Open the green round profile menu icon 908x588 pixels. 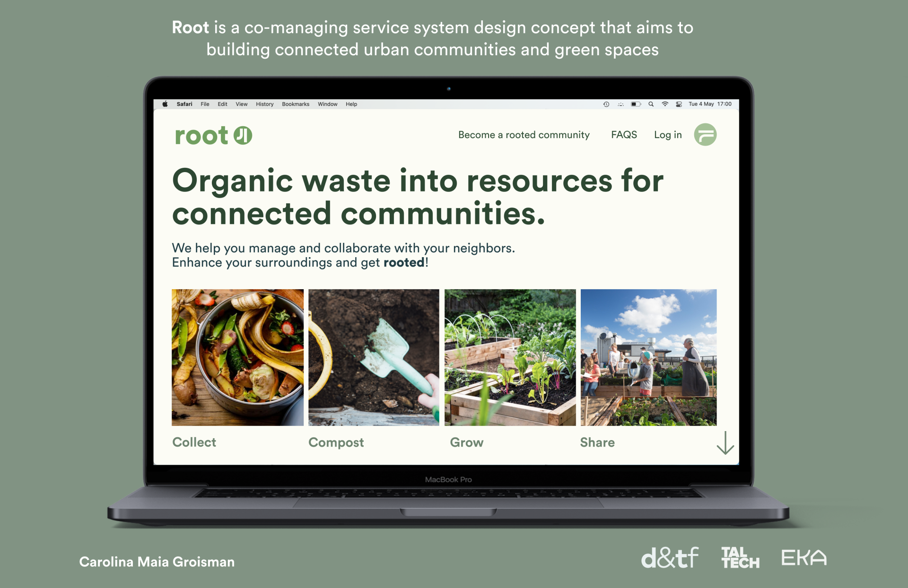click(x=705, y=135)
